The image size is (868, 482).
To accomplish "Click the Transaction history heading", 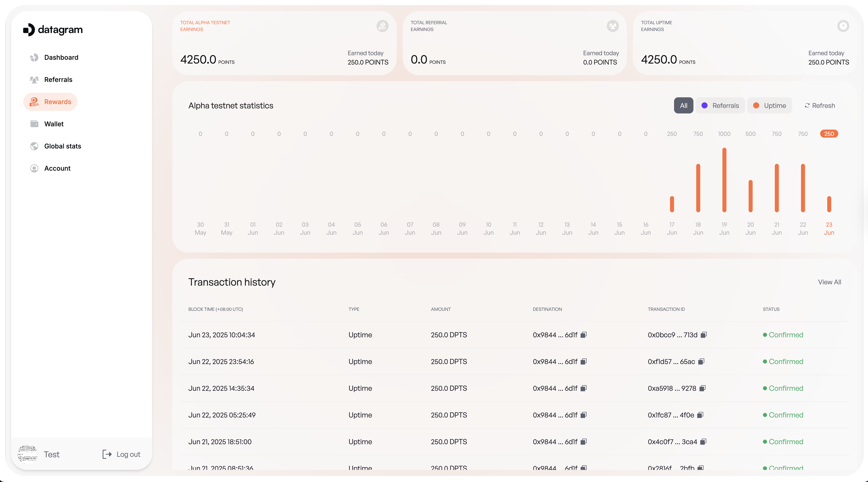I will [x=232, y=282].
